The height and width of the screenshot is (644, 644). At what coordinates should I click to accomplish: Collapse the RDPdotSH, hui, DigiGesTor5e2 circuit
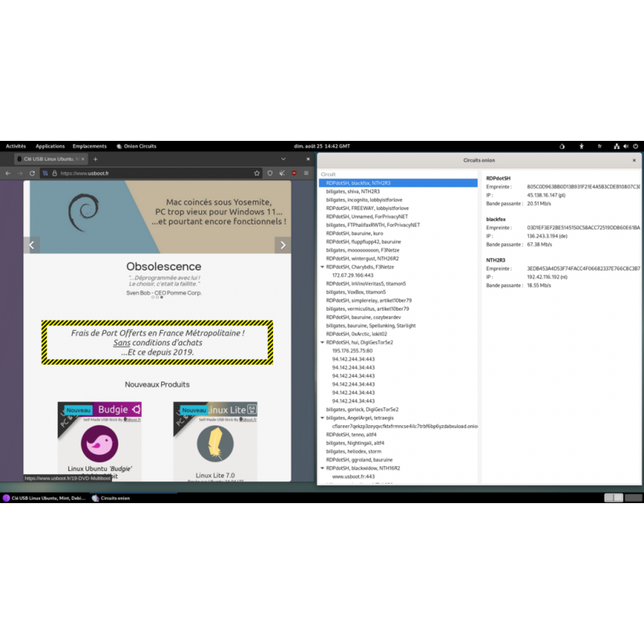point(323,341)
